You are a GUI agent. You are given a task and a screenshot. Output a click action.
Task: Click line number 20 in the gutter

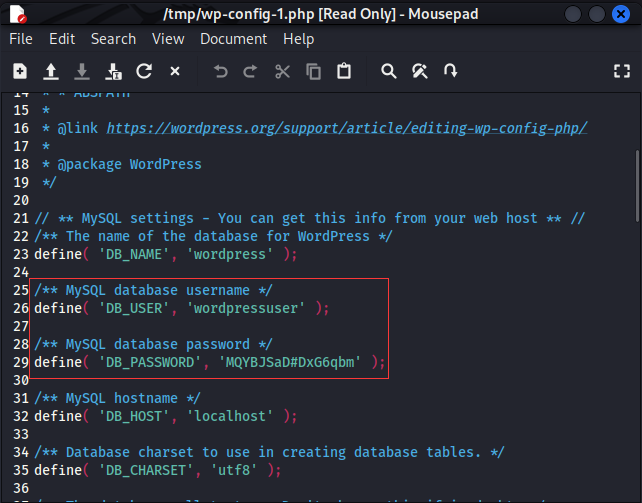coord(21,200)
